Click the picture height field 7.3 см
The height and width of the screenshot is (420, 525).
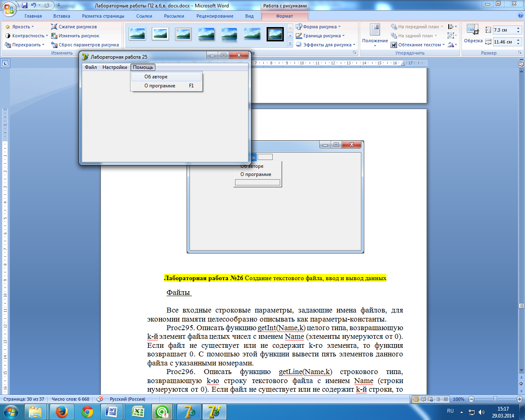pyautogui.click(x=504, y=30)
